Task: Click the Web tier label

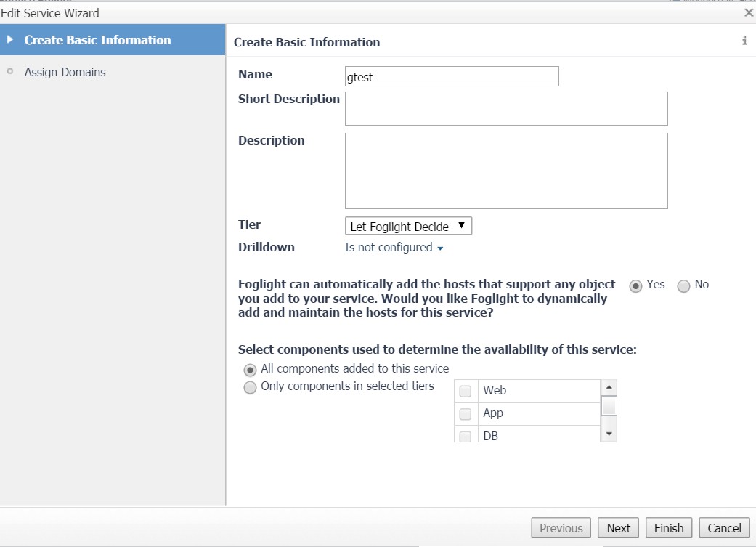Action: [495, 390]
